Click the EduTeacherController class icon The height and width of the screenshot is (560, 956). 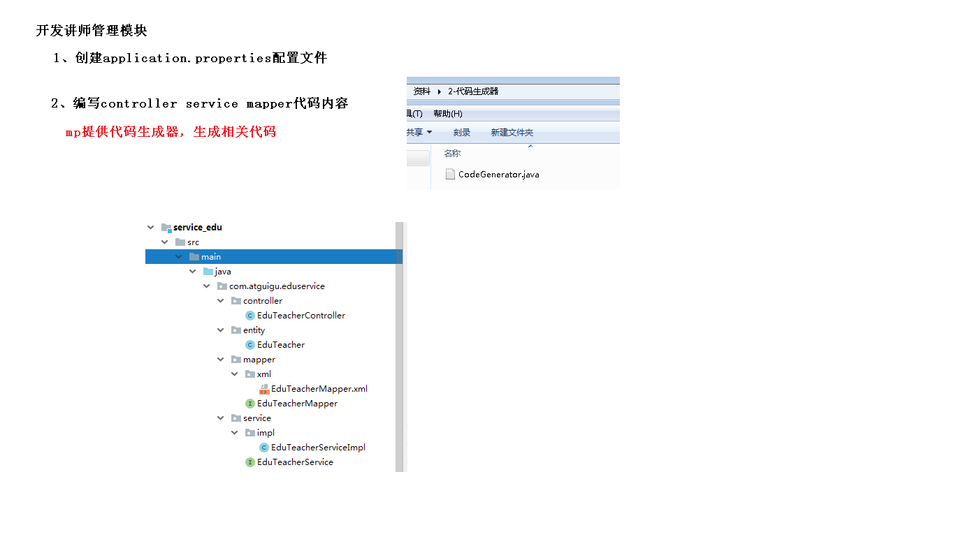250,316
